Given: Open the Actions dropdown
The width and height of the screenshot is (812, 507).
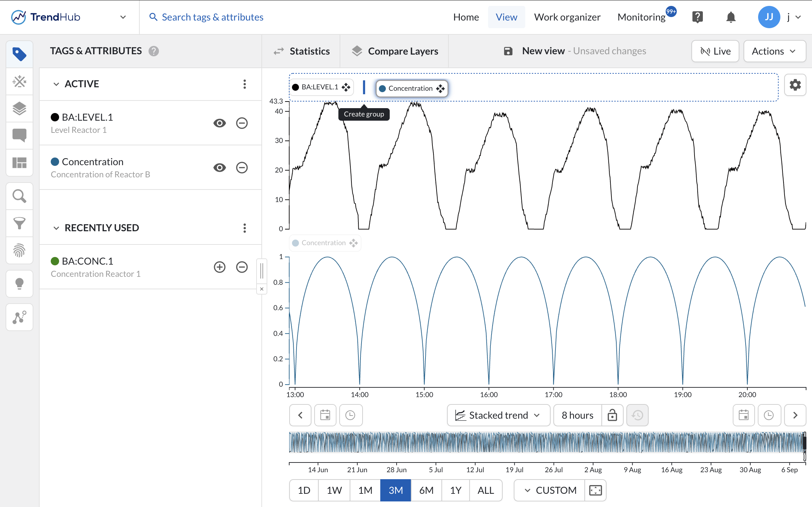Looking at the screenshot, I should tap(774, 51).
